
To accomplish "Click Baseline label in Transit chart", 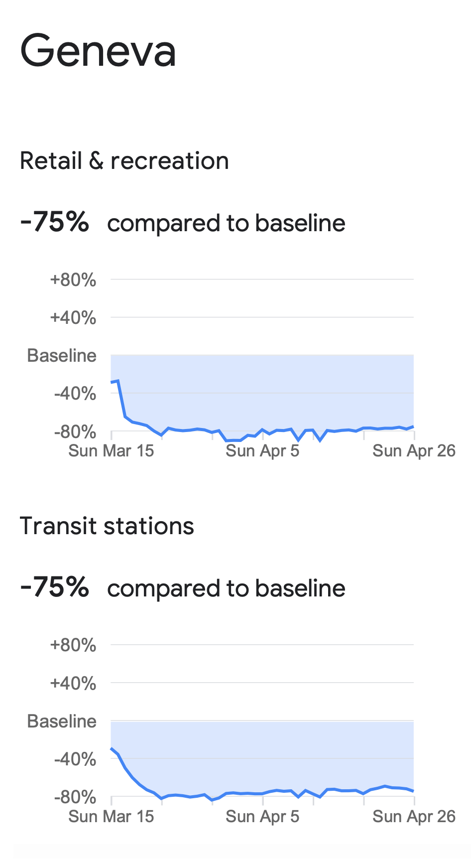I will 62,721.
